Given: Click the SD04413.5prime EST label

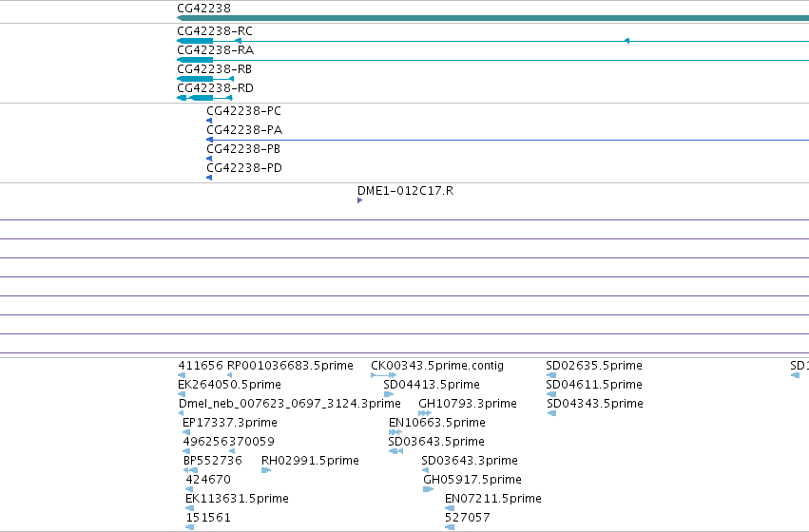Looking at the screenshot, I should (x=432, y=385).
